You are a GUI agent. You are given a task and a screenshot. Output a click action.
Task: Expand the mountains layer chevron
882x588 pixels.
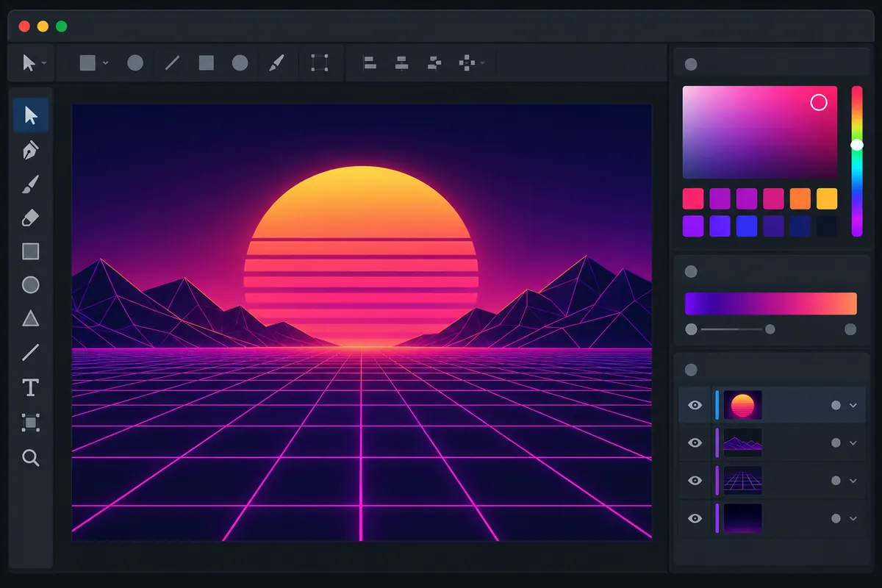(853, 442)
